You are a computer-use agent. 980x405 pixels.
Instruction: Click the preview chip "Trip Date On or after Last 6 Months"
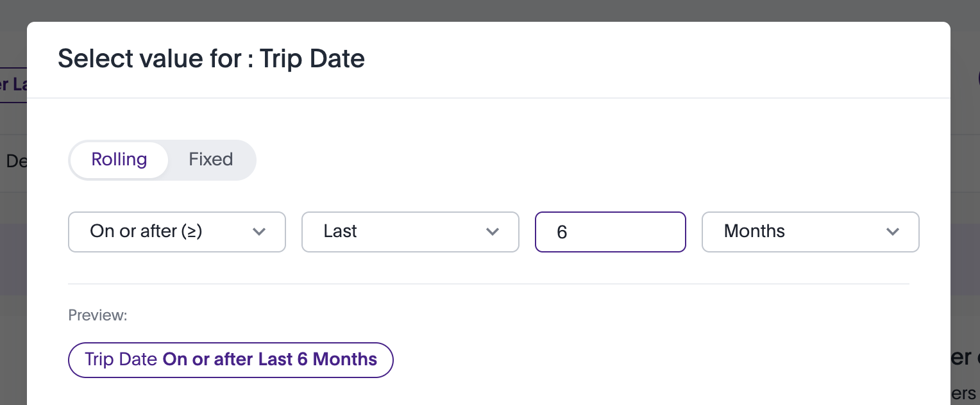(230, 360)
